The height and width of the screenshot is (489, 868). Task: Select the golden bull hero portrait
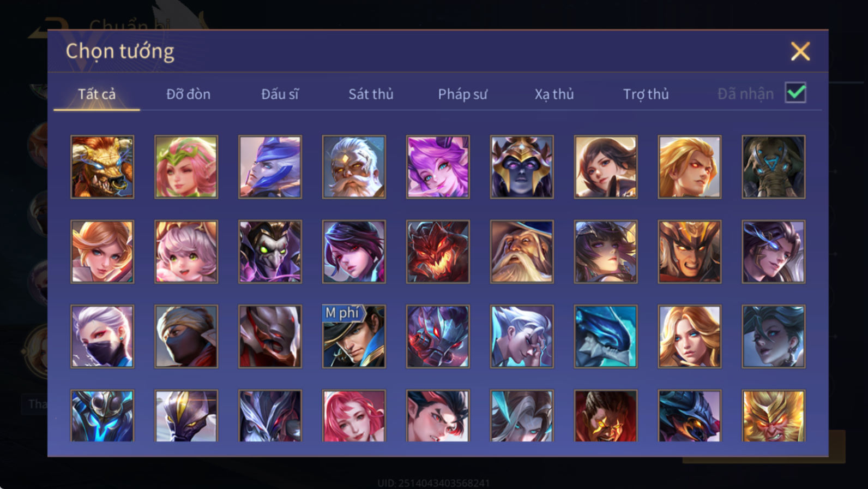click(103, 167)
